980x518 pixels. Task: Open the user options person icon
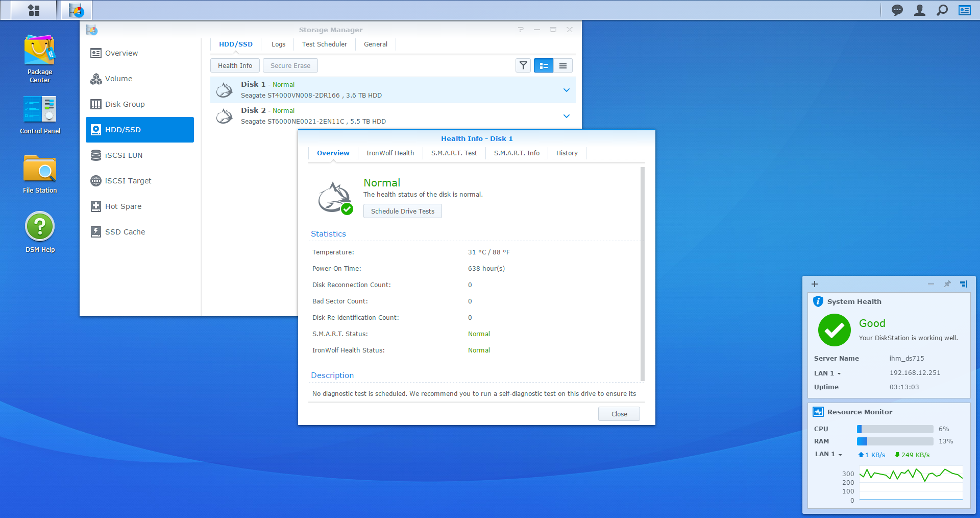coord(920,10)
